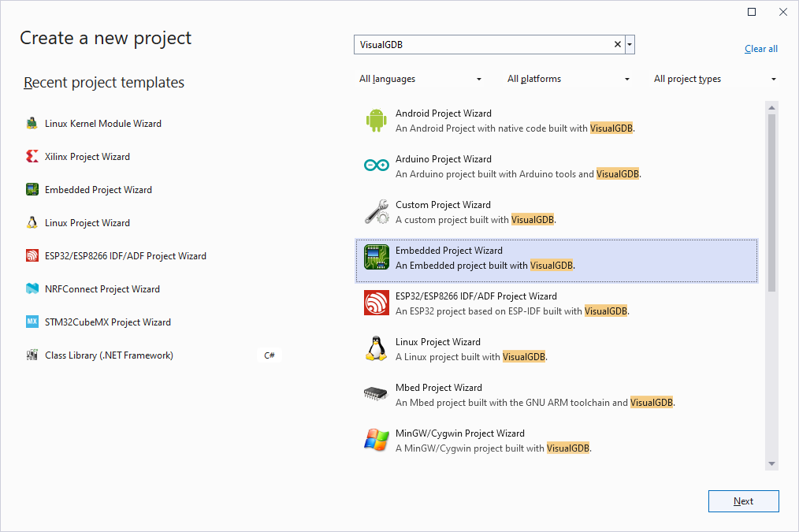
Task: Click the Embedded Project Wizard icon in recent templates
Action: pyautogui.click(x=32, y=190)
